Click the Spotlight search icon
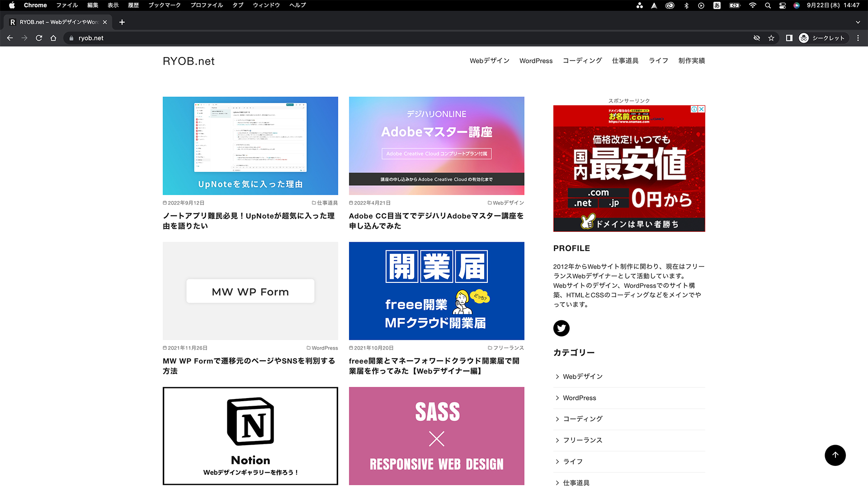This screenshot has height=488, width=868. point(768,5)
